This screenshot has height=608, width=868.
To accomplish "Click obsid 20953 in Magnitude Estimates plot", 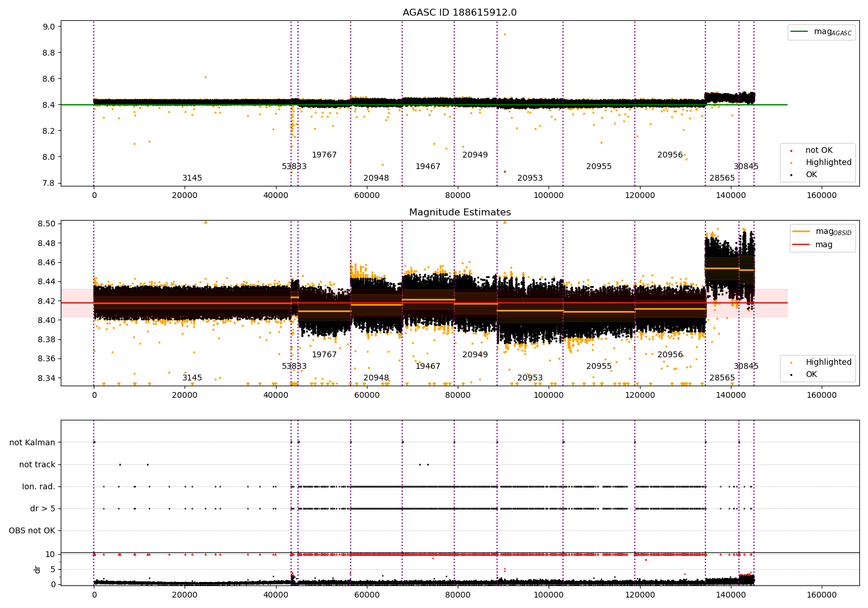I will (530, 378).
